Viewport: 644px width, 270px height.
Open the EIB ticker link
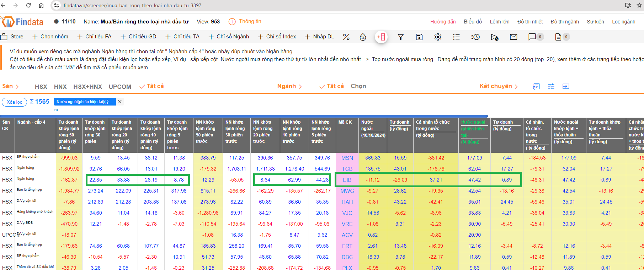pos(347,180)
